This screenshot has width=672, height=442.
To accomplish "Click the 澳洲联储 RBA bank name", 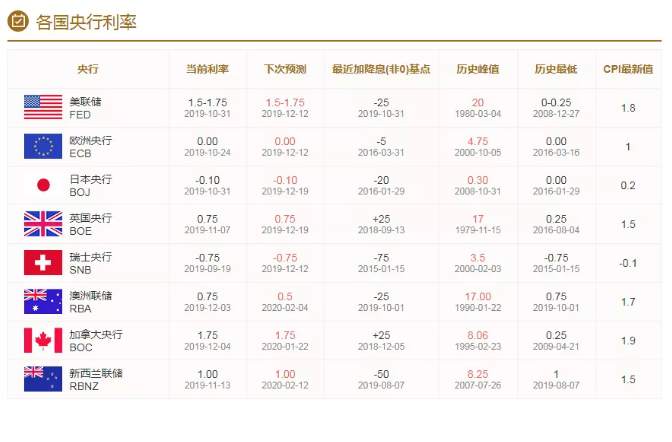I will [90, 302].
